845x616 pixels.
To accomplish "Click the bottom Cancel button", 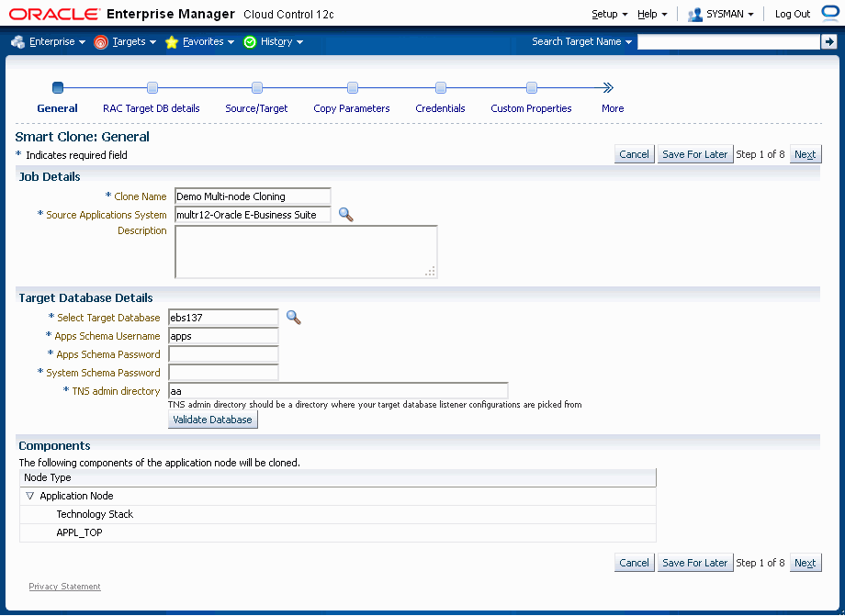I will (635, 563).
